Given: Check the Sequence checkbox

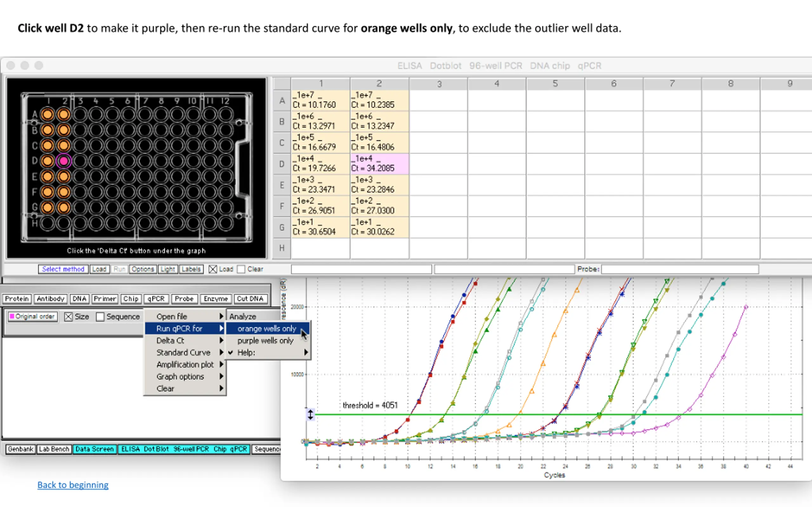Looking at the screenshot, I should [x=100, y=317].
